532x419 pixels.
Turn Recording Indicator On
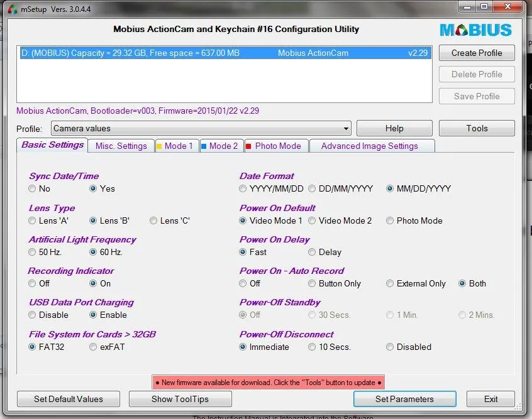100,284
